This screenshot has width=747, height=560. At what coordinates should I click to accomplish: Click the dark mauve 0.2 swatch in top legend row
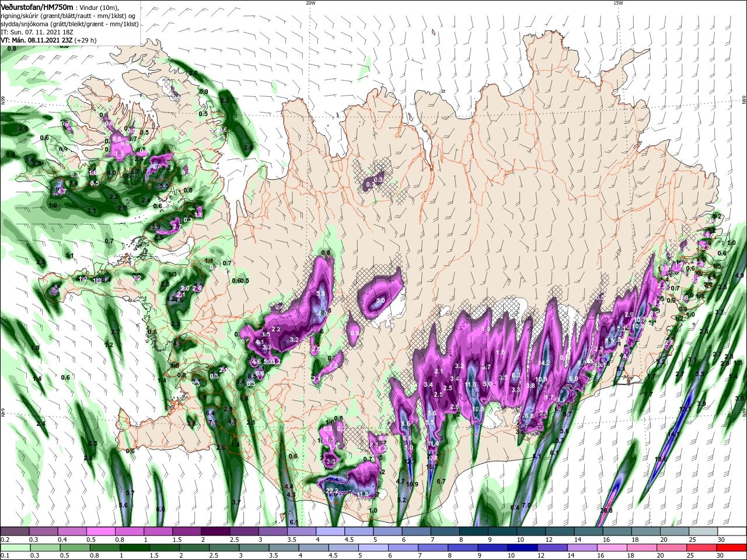coord(15,531)
